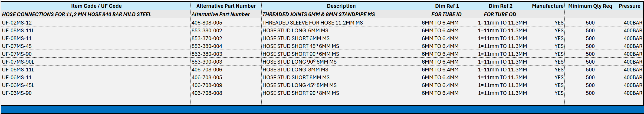Select the HOSE CONNECTIONS FOR 11,2 MM title cell

coord(77,14)
